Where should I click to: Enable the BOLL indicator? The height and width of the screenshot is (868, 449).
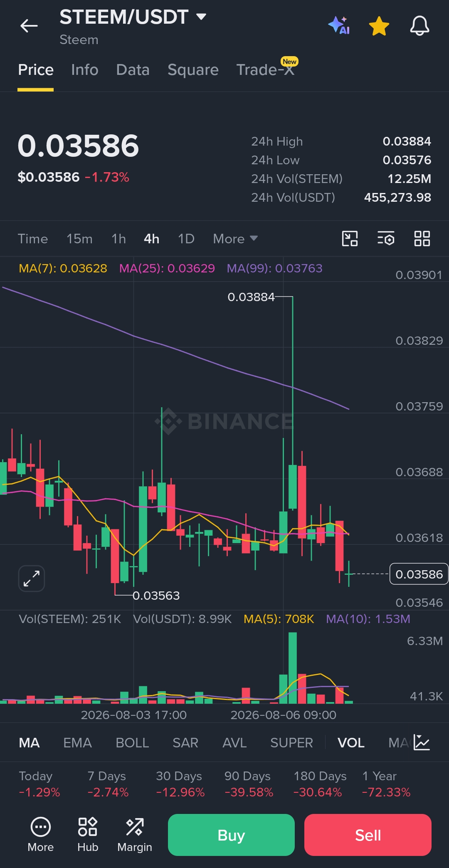pyautogui.click(x=132, y=743)
